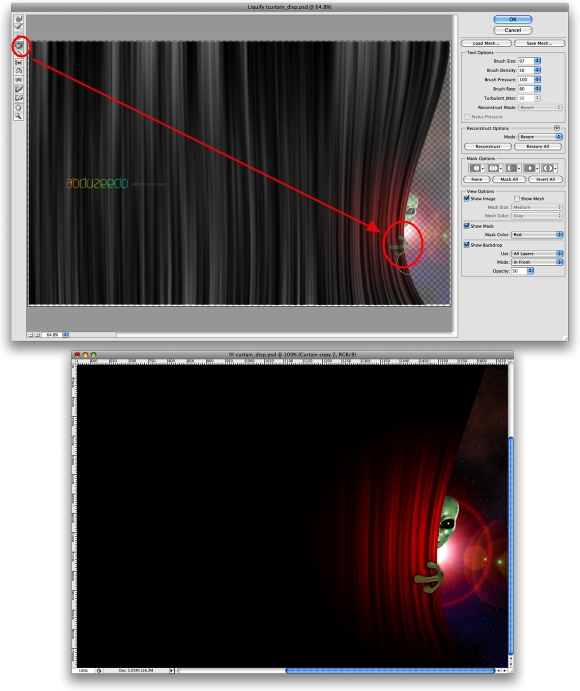Click the Invert All button
This screenshot has height=691, width=580.
pyautogui.click(x=545, y=179)
